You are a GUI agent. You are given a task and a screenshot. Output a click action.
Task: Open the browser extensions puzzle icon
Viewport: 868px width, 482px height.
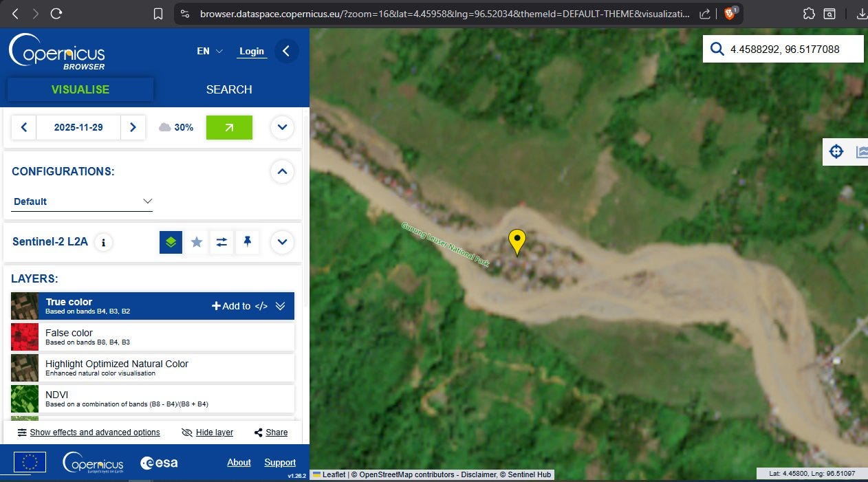click(809, 14)
